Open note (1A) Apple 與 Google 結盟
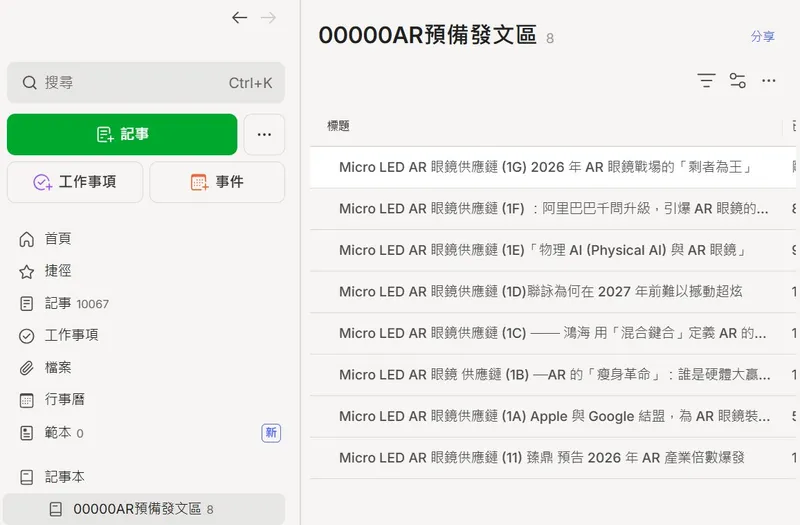Screen dimensions: 800x525 553,416
